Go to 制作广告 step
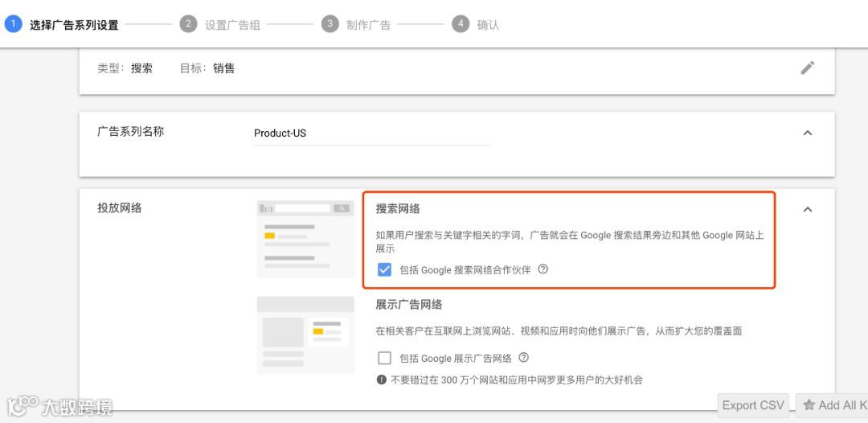868x423 pixels. click(x=368, y=25)
